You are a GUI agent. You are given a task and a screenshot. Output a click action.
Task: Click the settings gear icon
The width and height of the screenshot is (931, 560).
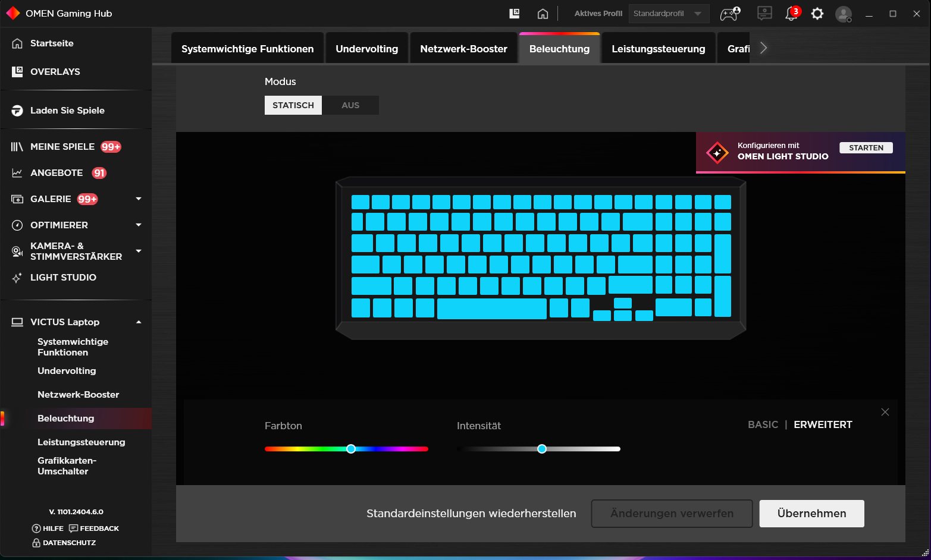pos(817,14)
